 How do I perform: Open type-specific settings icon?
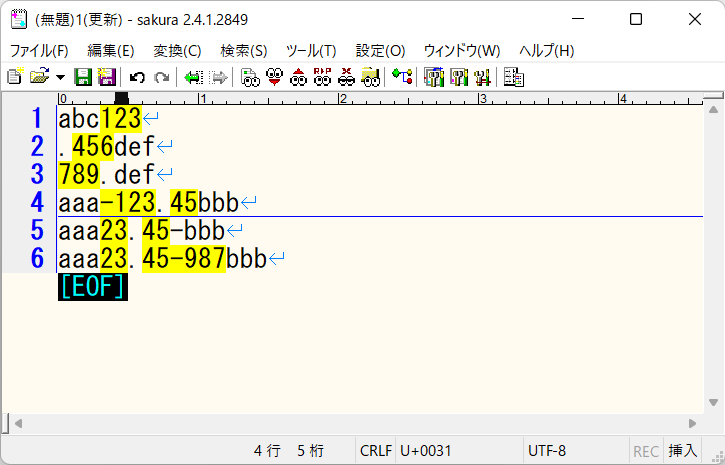coord(458,77)
